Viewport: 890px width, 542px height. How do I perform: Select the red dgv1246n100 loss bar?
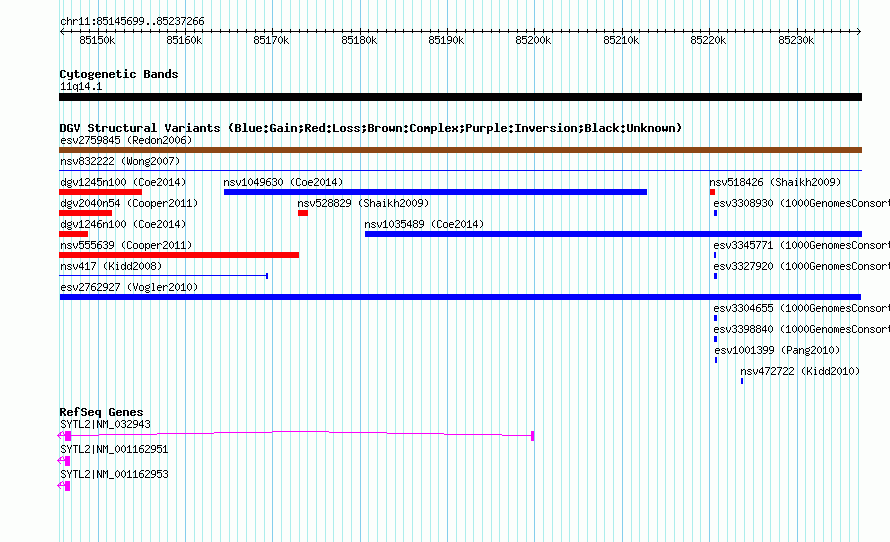click(74, 234)
